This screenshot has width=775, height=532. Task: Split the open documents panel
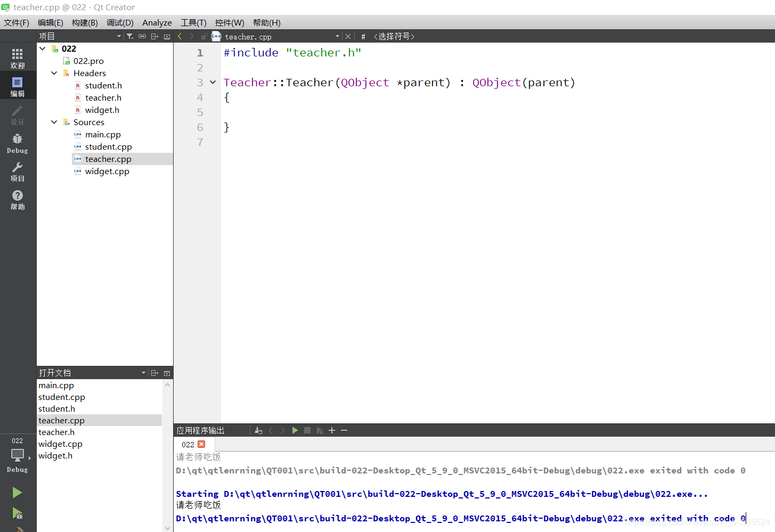point(154,373)
